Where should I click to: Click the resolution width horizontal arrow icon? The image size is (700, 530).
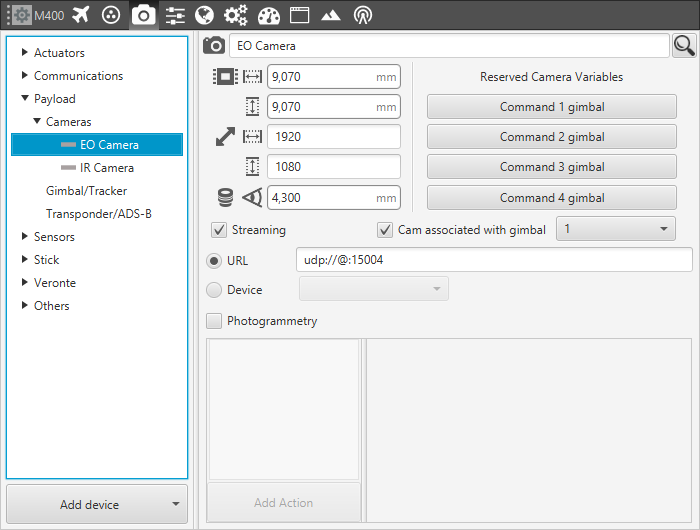click(253, 137)
